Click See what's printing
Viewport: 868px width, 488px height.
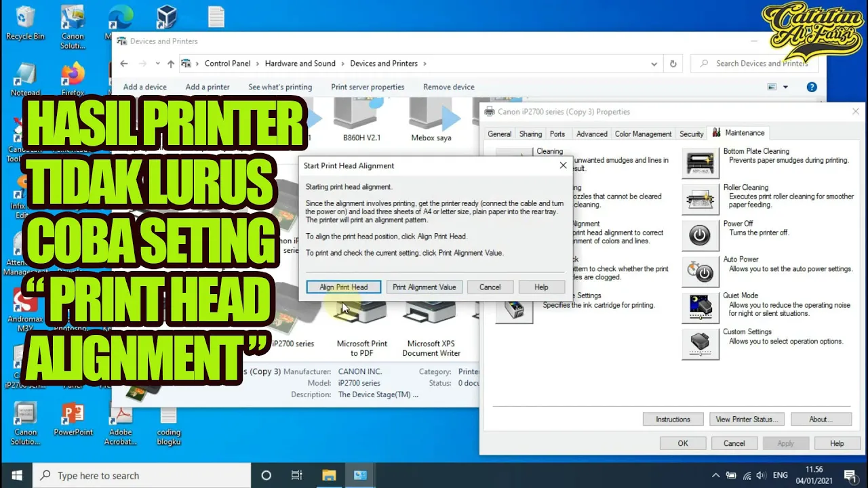coord(280,87)
